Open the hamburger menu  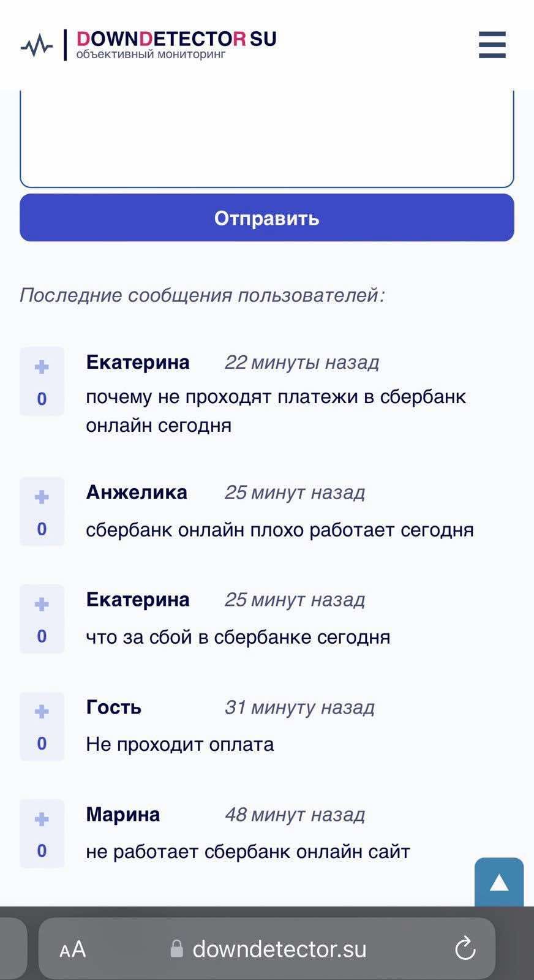click(492, 45)
